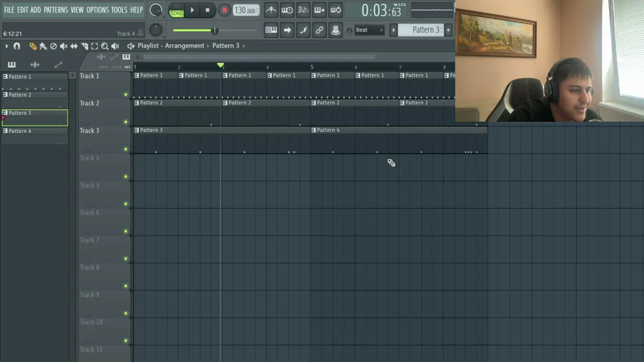Screen dimensions: 644x362
Task: Click the green playhead marker on timeline
Action: click(x=220, y=66)
